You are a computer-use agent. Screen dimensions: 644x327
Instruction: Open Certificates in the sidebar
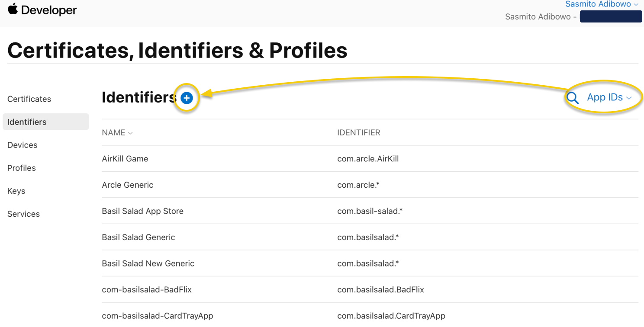[x=29, y=99]
